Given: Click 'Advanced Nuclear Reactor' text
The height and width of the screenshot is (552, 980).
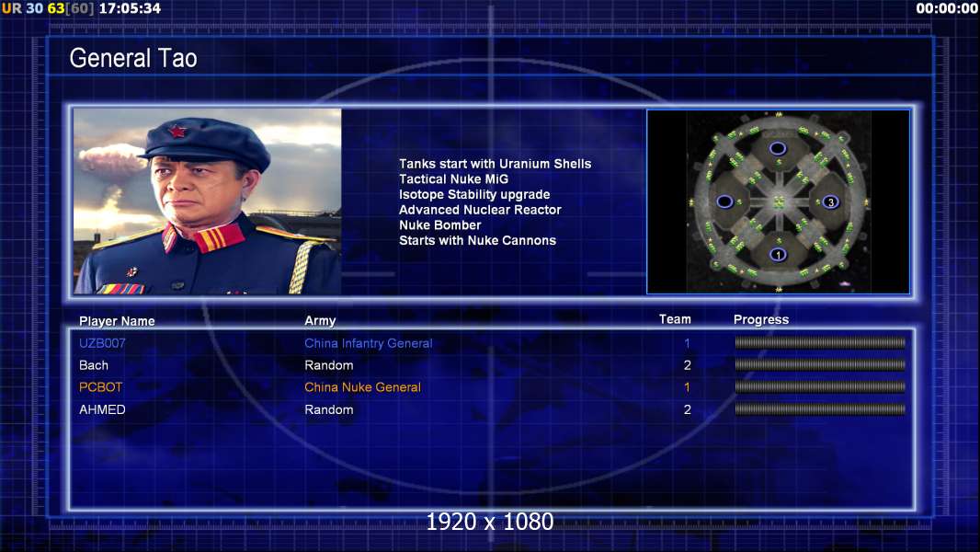Looking at the screenshot, I should pyautogui.click(x=480, y=210).
